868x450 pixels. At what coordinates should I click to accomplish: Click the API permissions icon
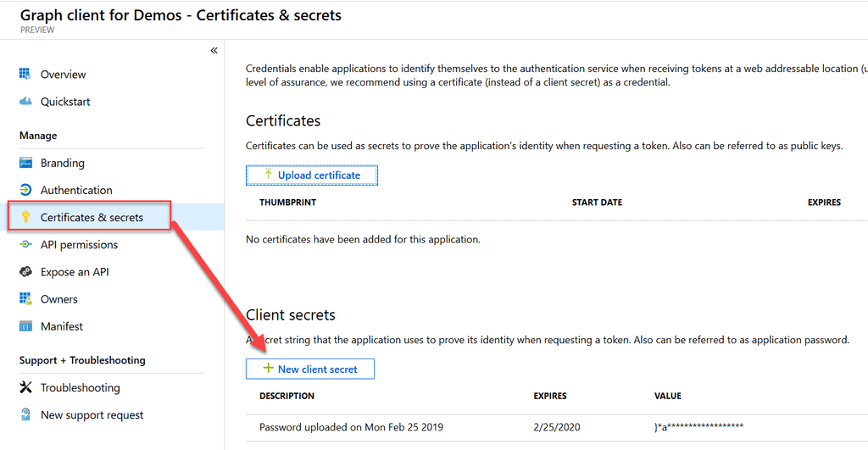(25, 244)
